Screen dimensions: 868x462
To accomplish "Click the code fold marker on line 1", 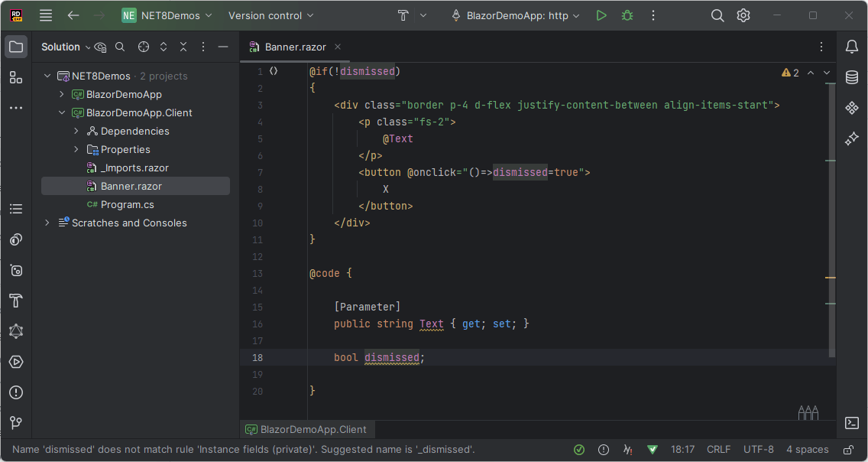I will (x=274, y=71).
